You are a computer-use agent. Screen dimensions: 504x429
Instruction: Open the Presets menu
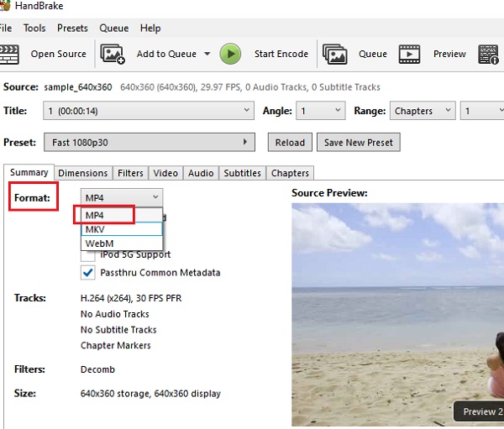[x=72, y=28]
